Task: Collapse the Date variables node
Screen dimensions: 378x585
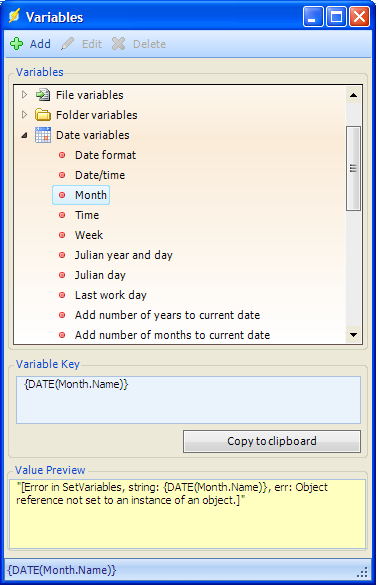Action: [25, 135]
